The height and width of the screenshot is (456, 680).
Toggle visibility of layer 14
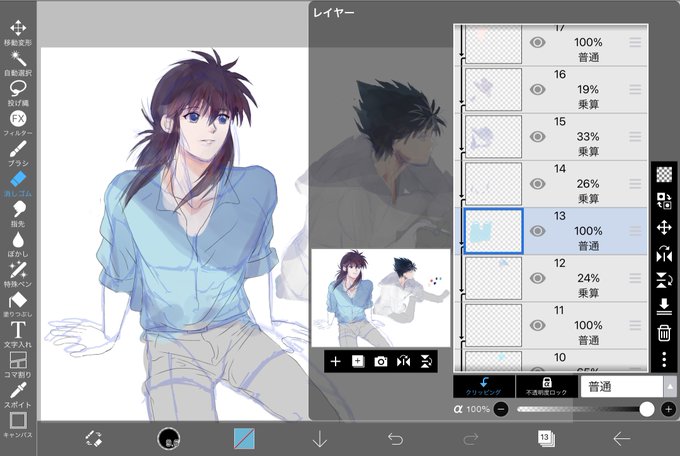click(537, 184)
